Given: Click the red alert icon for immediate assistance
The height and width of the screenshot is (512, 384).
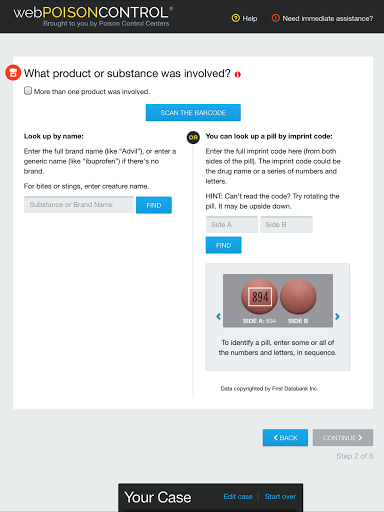Looking at the screenshot, I should 275,18.
